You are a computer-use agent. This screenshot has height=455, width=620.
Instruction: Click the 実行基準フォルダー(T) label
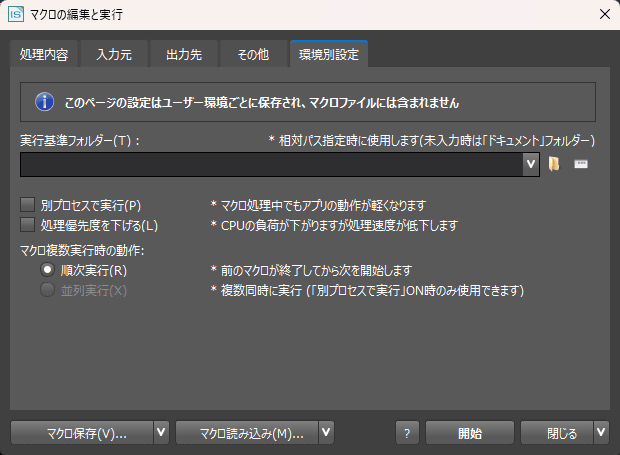(79, 140)
